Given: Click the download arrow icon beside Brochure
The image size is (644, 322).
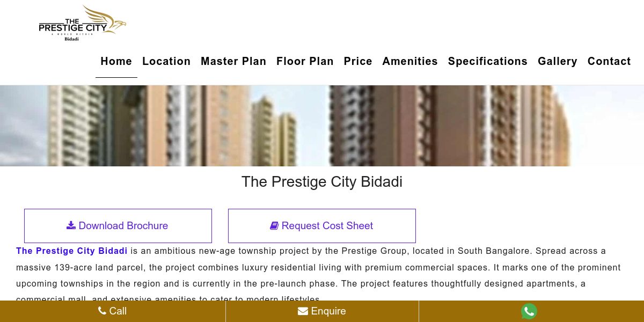Looking at the screenshot, I should 71,225.
